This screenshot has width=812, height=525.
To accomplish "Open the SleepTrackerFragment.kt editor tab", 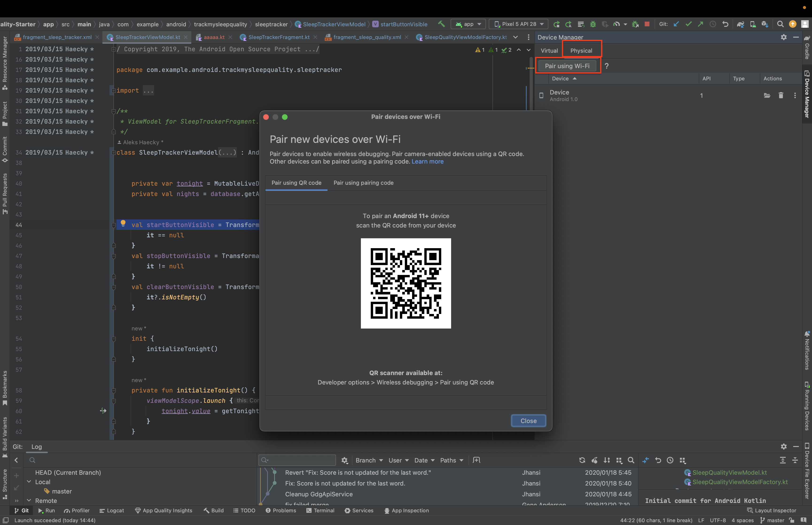I will [x=279, y=37].
